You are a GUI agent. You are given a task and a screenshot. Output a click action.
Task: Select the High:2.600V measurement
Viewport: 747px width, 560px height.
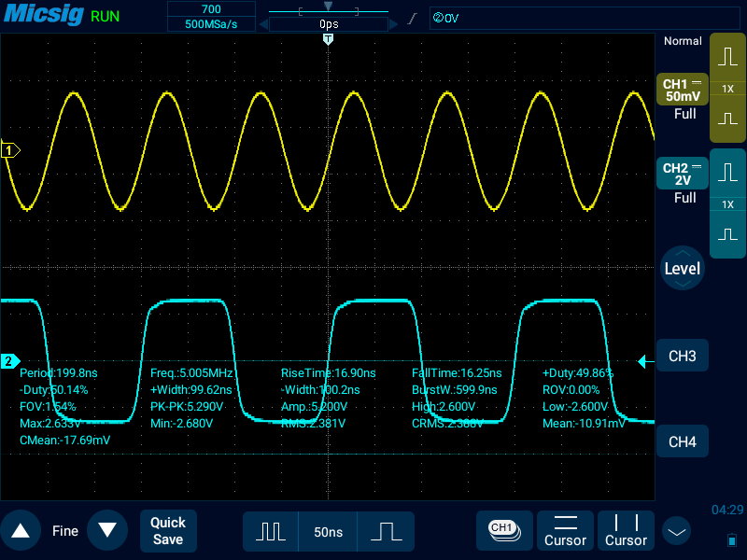(x=444, y=406)
